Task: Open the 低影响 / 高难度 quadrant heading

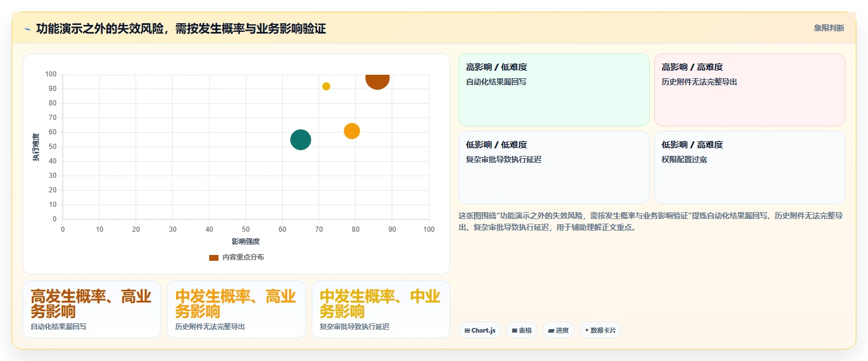Action: click(692, 145)
